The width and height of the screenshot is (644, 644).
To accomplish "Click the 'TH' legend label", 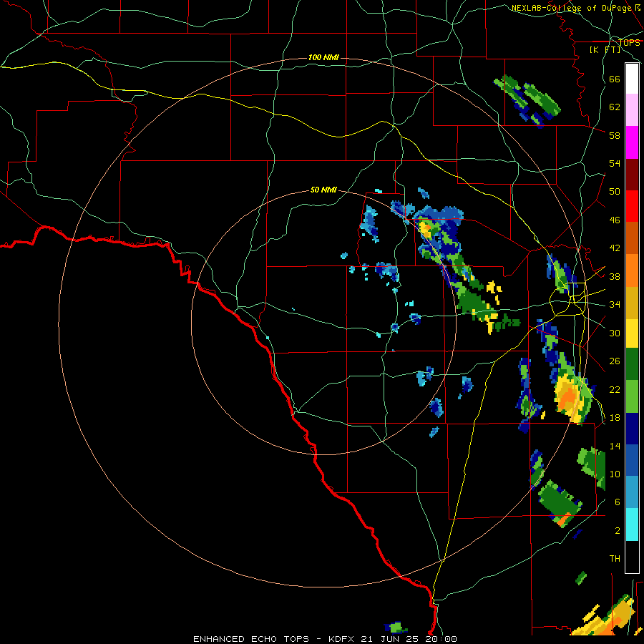I will pyautogui.click(x=615, y=558).
